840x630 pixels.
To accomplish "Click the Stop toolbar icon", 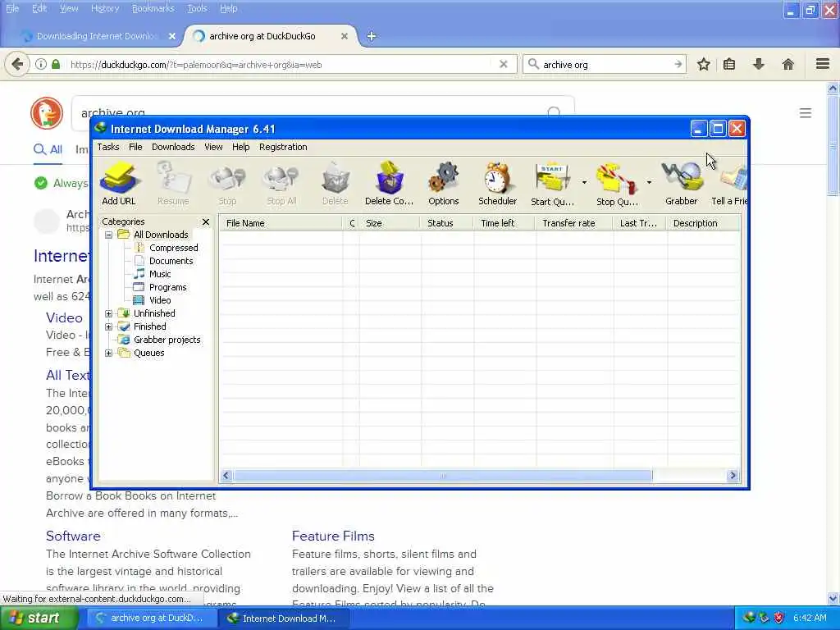I will 227,184.
